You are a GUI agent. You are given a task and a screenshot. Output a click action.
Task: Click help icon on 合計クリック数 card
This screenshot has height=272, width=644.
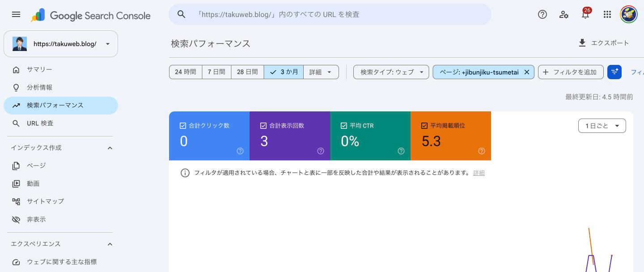point(240,151)
